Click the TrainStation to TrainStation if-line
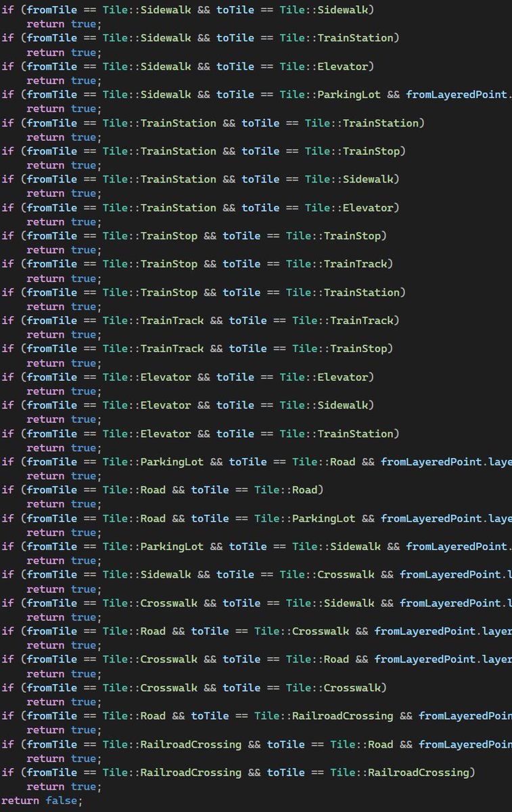512x812 pixels. (213, 123)
